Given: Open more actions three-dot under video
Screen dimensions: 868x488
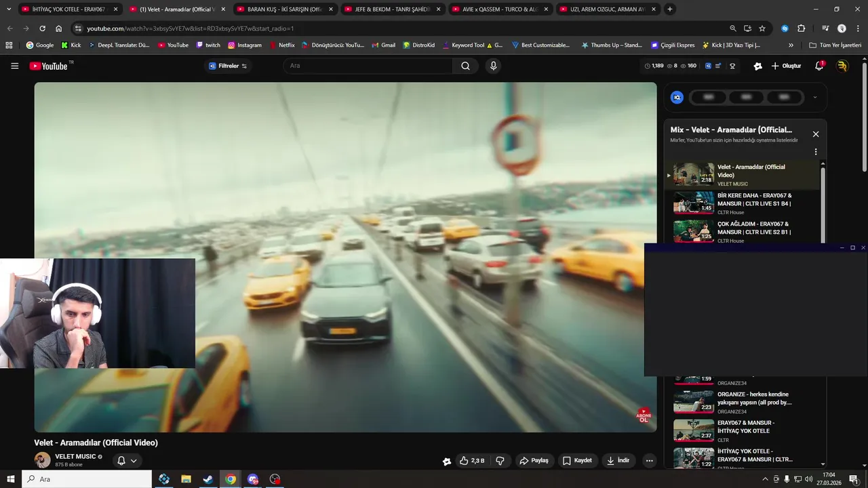Looking at the screenshot, I should point(649,460).
